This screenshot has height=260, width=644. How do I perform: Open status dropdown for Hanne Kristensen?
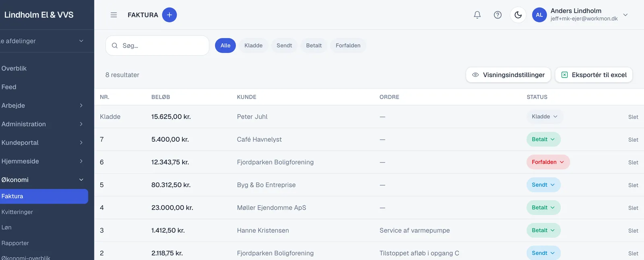point(543,230)
